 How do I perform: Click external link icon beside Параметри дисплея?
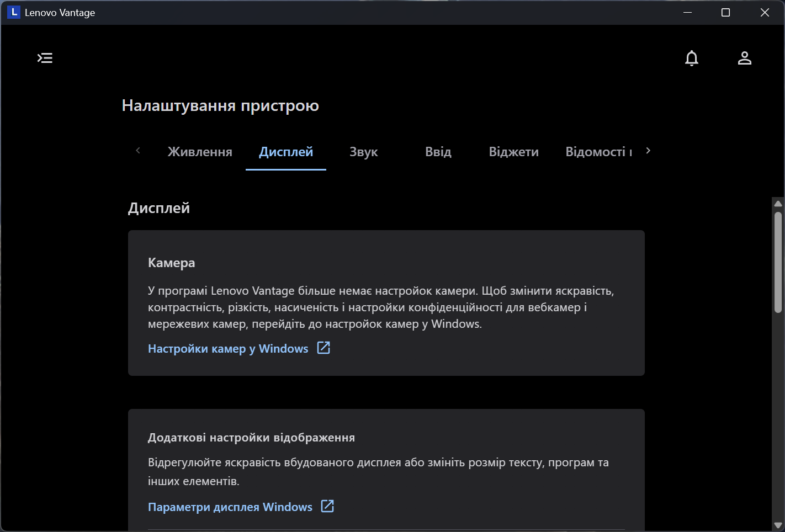327,506
